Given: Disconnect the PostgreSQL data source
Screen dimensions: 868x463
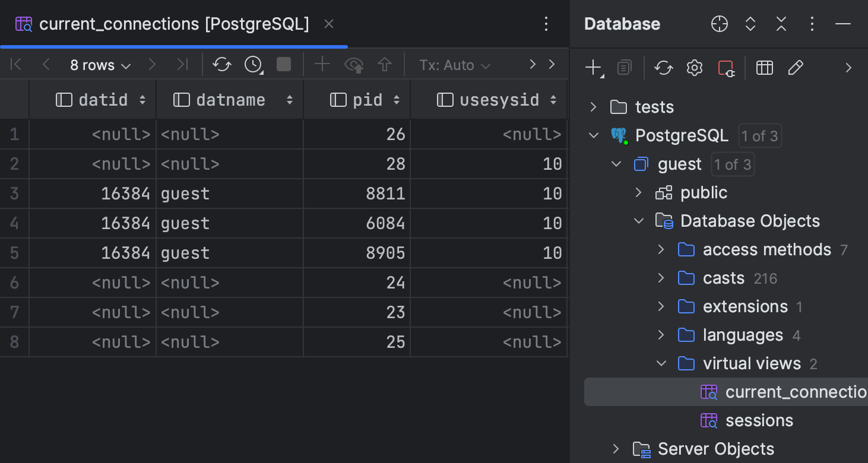Looking at the screenshot, I should click(x=726, y=67).
